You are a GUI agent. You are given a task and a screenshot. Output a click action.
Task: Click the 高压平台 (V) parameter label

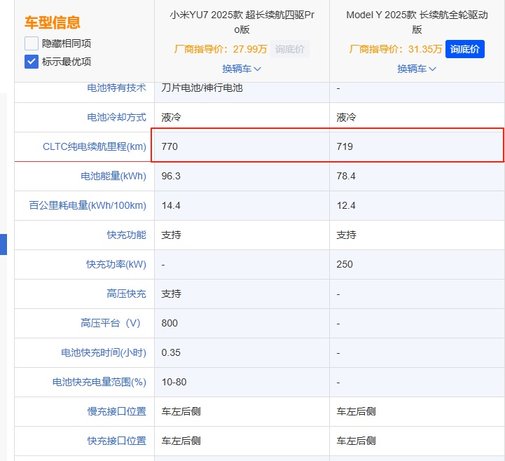(x=110, y=323)
